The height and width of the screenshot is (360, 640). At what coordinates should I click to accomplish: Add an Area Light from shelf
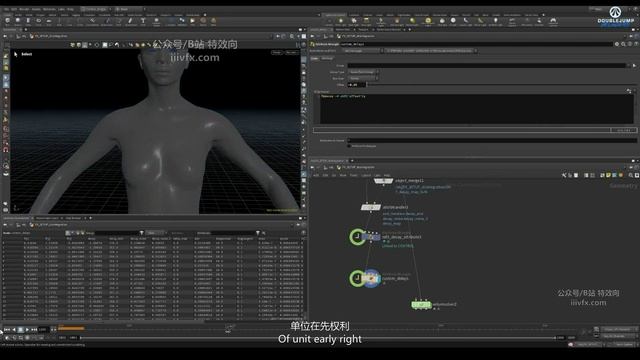click(367, 21)
